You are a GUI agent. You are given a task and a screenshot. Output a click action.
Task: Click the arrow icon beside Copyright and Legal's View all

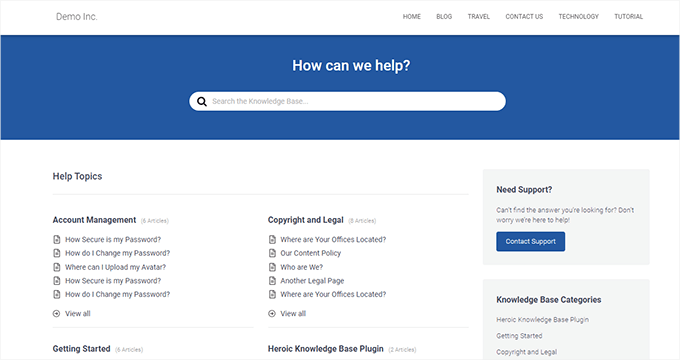pos(272,314)
